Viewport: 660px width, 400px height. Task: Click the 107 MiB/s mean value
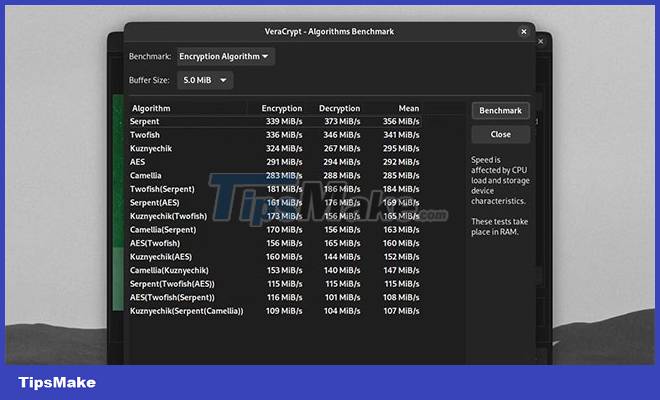point(401,311)
